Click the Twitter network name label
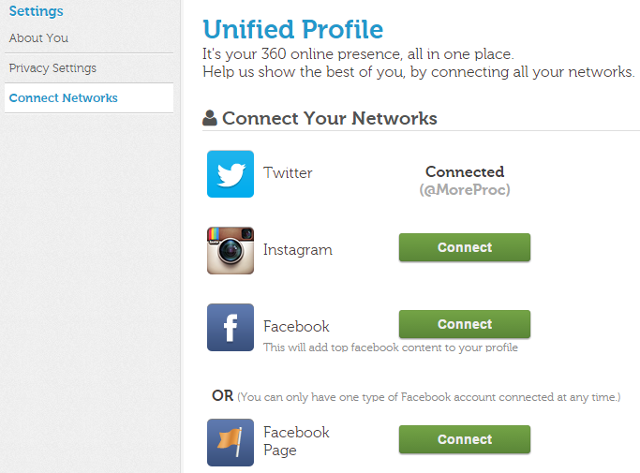640x473 pixels. click(x=288, y=173)
